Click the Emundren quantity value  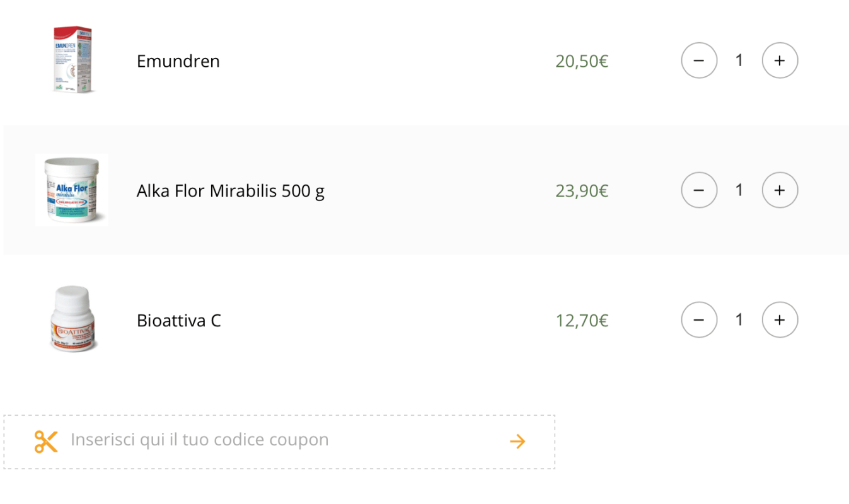pos(739,60)
